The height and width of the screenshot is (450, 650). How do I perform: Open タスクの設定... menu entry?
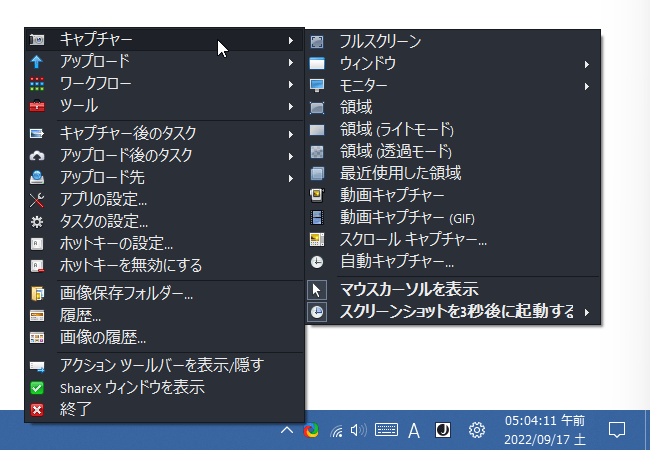(x=165, y=222)
